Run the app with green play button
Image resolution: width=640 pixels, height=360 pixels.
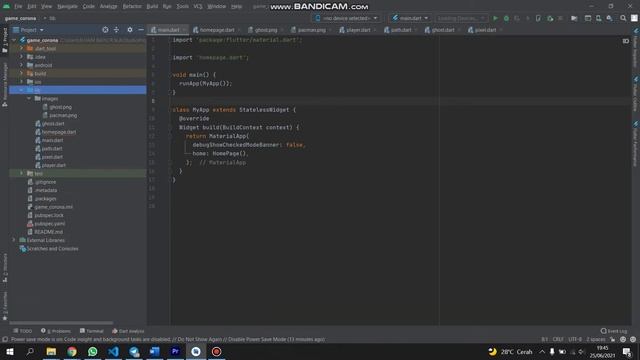[495, 18]
